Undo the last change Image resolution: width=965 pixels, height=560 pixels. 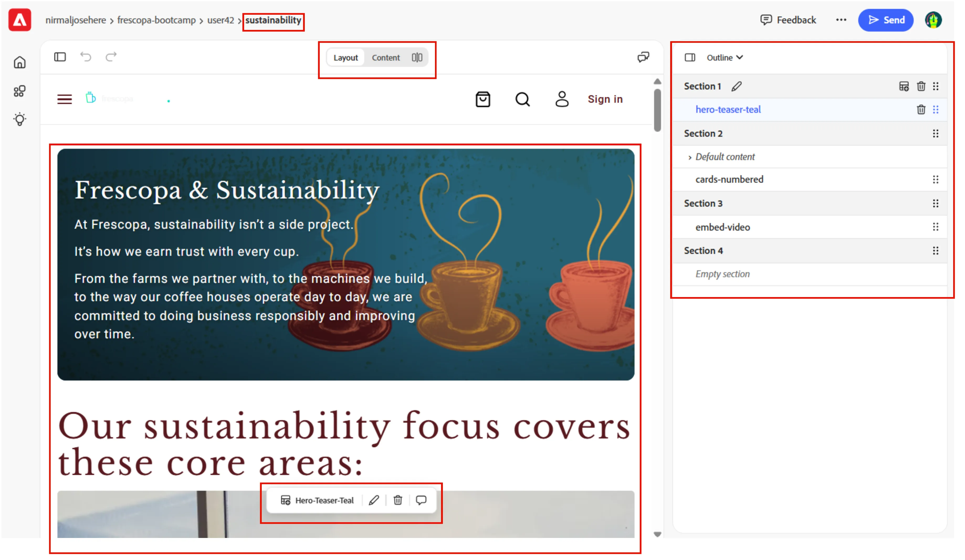86,57
